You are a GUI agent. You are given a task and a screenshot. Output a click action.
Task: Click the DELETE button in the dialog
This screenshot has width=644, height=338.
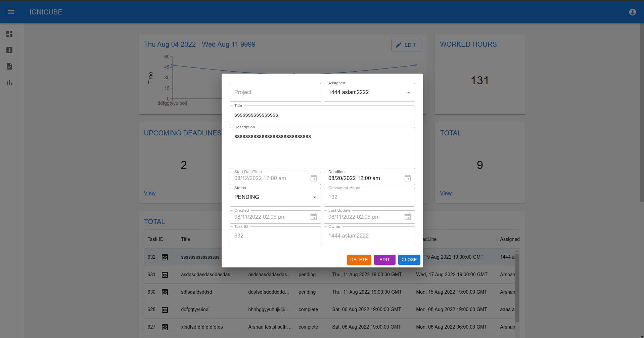359,259
